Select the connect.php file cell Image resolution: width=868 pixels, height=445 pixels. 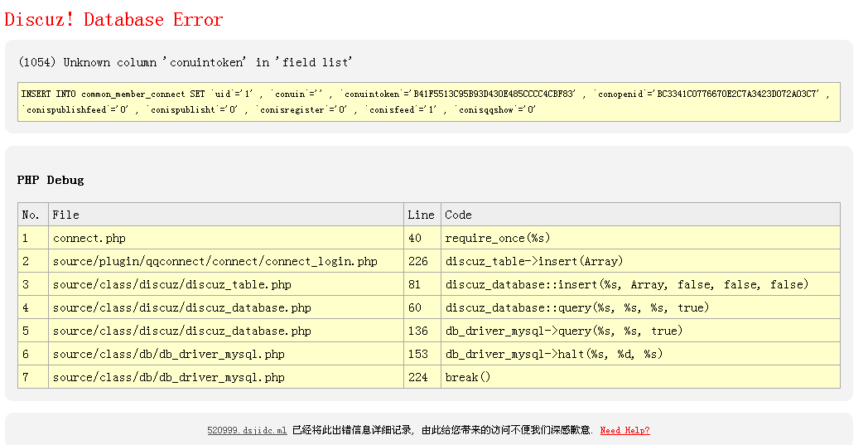pyautogui.click(x=89, y=238)
